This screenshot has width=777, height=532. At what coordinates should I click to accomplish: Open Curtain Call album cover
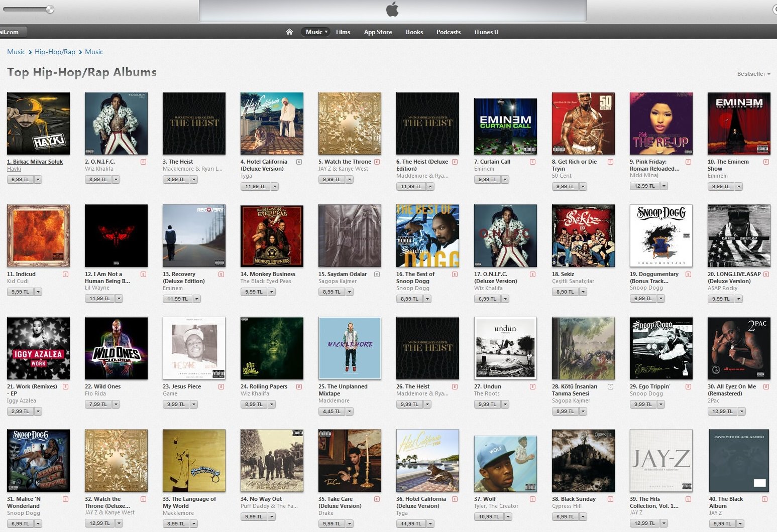505,126
